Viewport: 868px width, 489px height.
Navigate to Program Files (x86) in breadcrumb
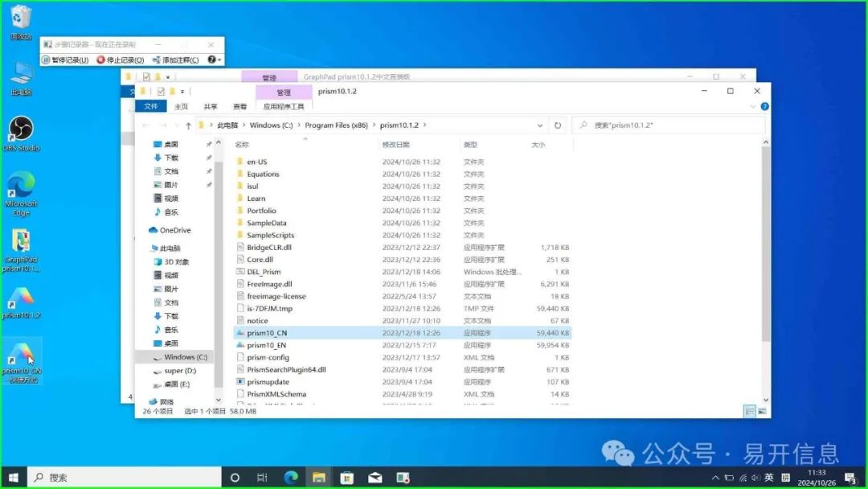pos(336,125)
